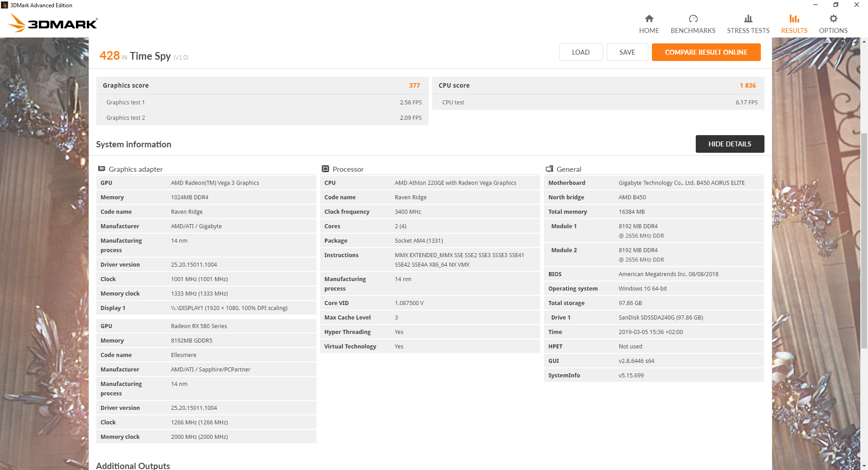The height and width of the screenshot is (470, 868).
Task: Click the '8192MB GDDR5' memory value
Action: coord(192,341)
